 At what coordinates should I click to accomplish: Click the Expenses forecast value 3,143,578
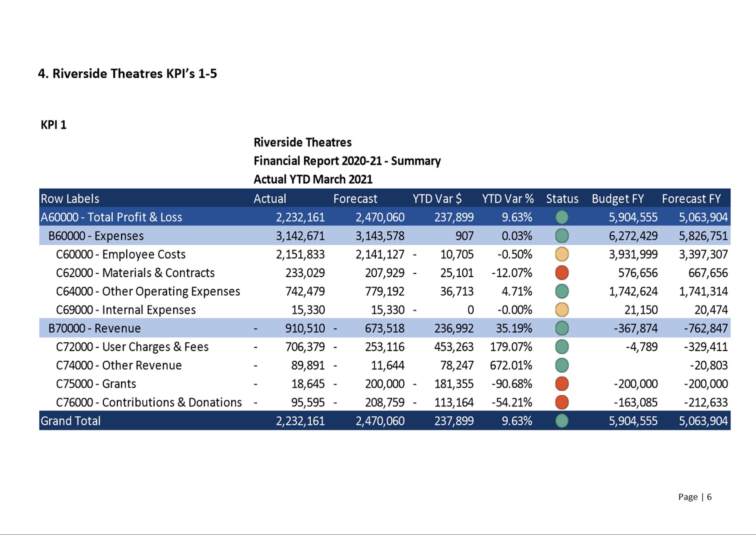pos(380,236)
